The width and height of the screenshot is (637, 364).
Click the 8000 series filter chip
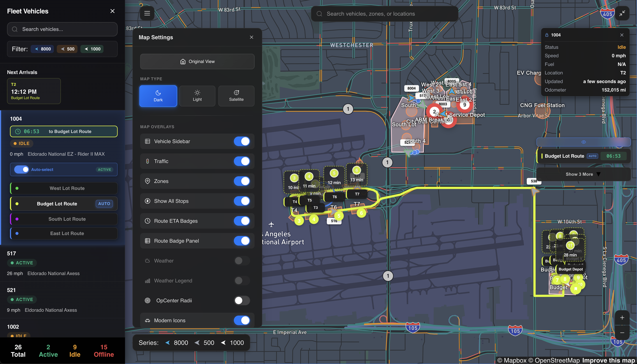(43, 49)
